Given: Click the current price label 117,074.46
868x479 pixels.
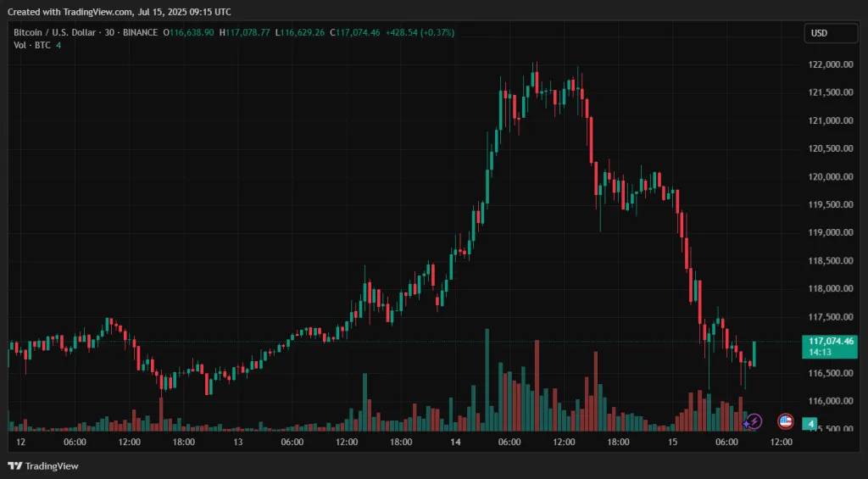Looking at the screenshot, I should [x=831, y=341].
